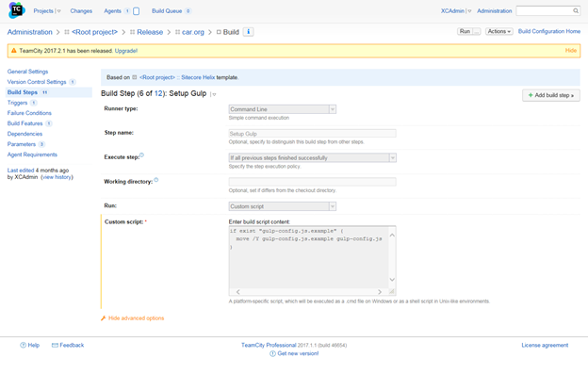The height and width of the screenshot is (374, 588).
Task: Click the Step name input field
Action: [x=313, y=134]
